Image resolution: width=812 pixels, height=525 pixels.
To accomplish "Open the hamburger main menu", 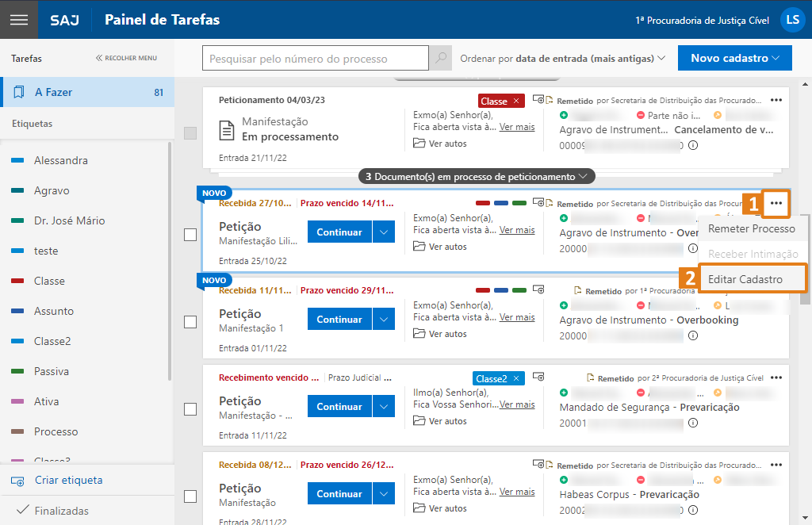I will coord(18,20).
